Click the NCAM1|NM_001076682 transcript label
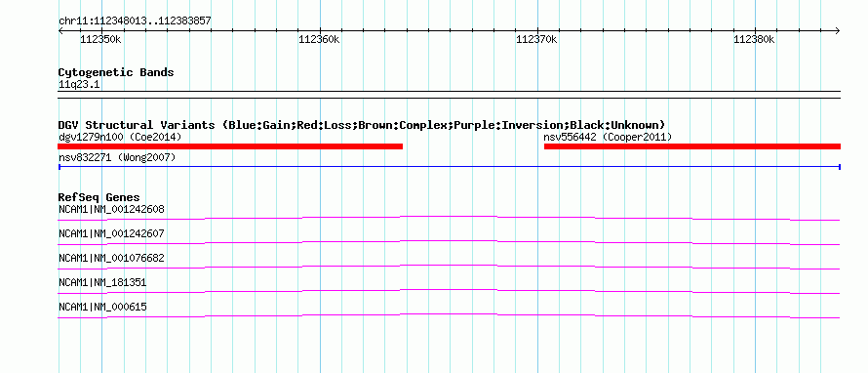868x373 pixels. [111, 259]
